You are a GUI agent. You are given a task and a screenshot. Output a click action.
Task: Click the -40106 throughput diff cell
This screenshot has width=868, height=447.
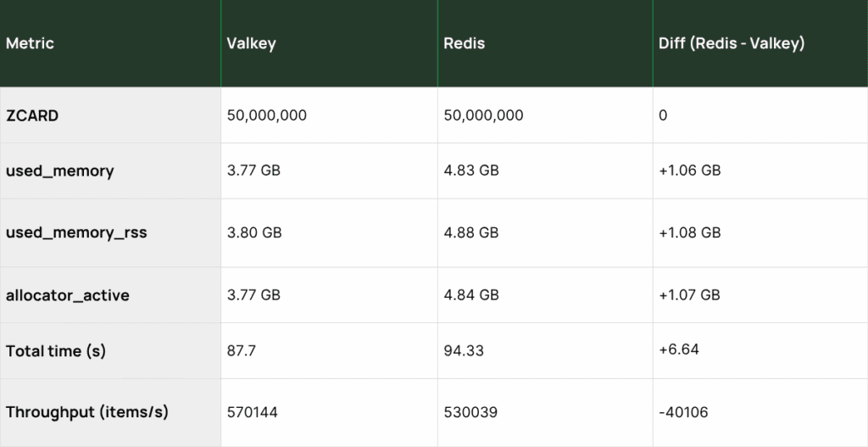[x=683, y=412]
